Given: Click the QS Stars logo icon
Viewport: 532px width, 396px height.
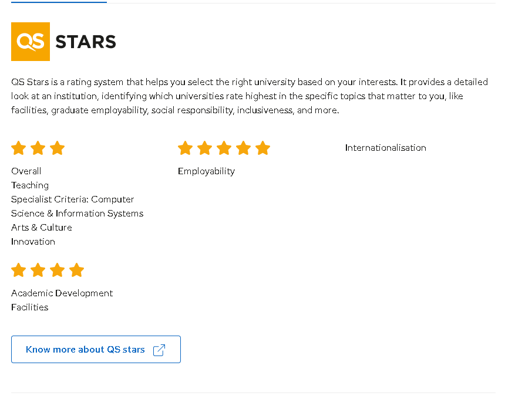Looking at the screenshot, I should tap(30, 41).
